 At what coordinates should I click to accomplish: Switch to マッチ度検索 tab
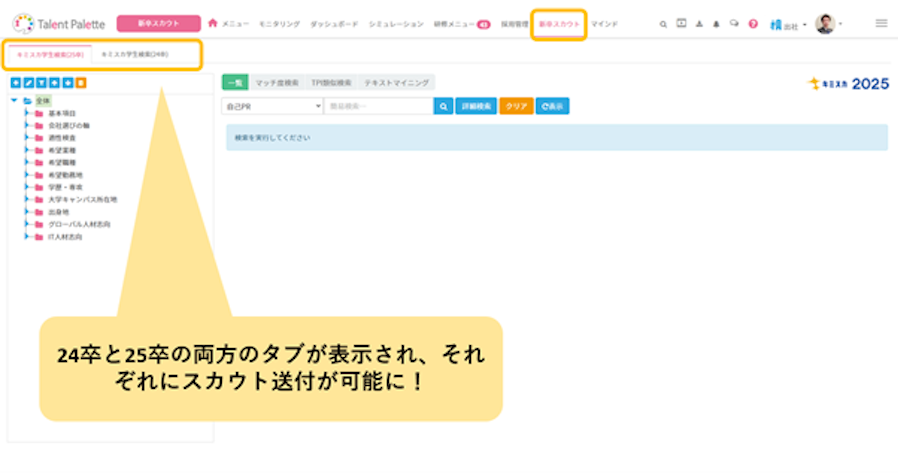click(277, 82)
